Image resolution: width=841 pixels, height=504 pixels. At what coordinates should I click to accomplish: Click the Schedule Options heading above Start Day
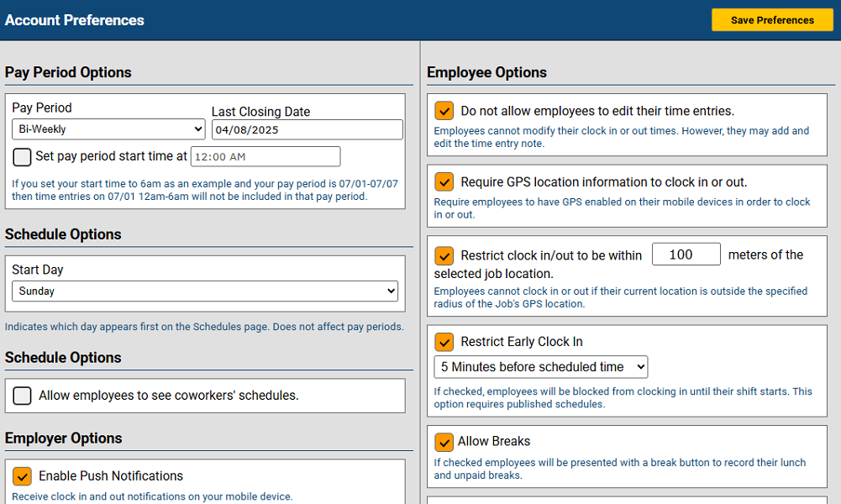[x=63, y=234]
